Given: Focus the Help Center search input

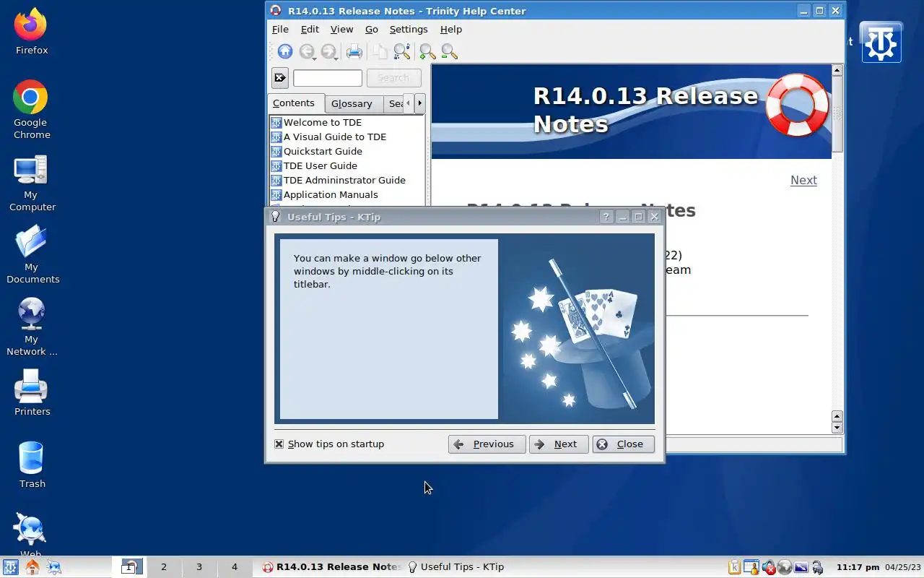Looking at the screenshot, I should tap(328, 78).
